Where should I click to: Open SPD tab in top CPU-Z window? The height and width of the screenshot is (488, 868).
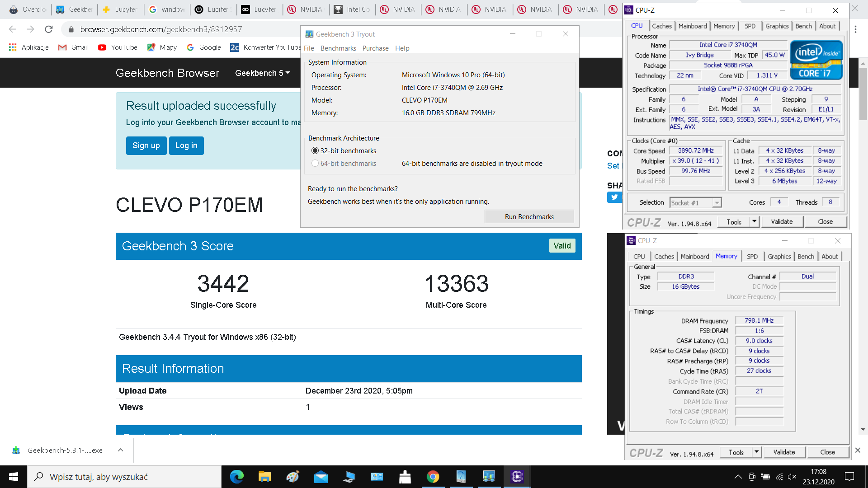[750, 26]
